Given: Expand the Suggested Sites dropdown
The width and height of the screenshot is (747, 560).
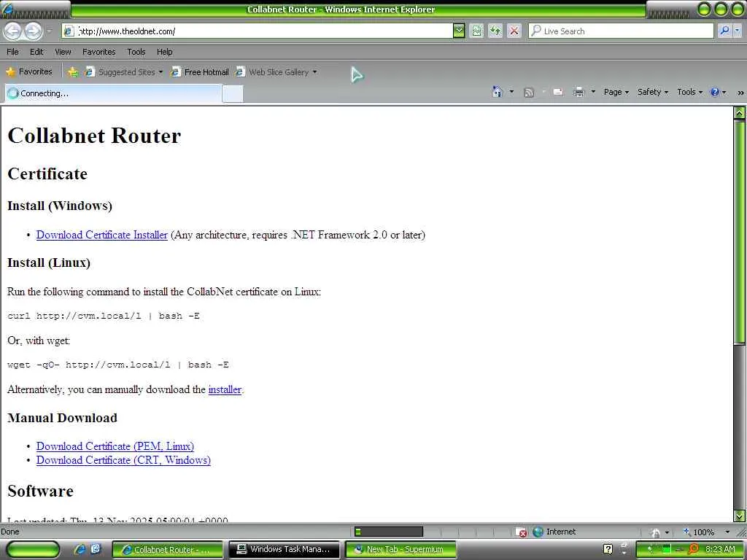Looking at the screenshot, I should (x=160, y=72).
